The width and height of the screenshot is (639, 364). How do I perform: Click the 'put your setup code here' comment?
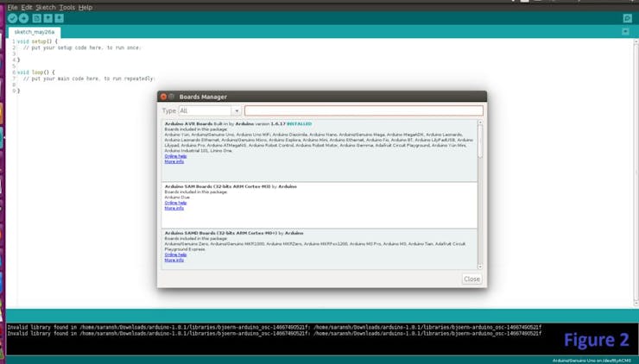(x=82, y=47)
